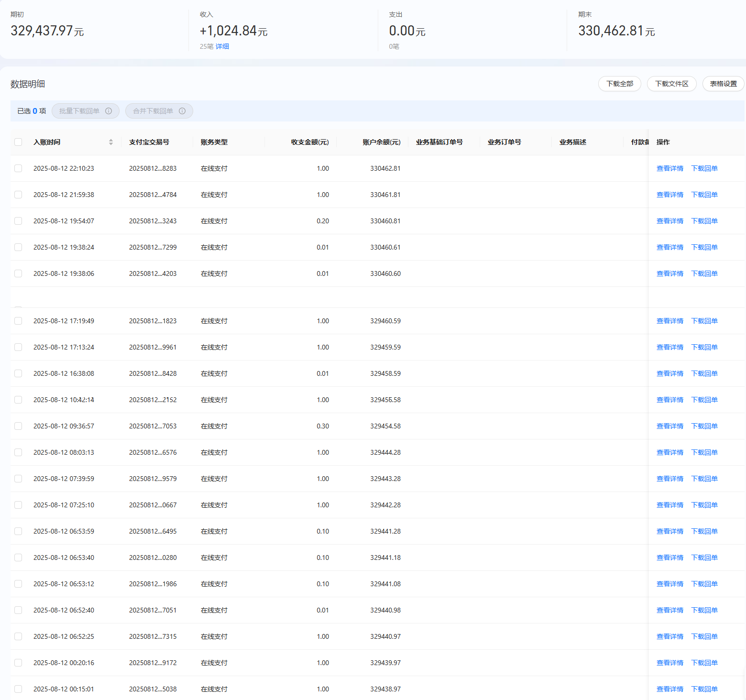View details for transaction 20250812...1986
This screenshot has width=746, height=700.
(x=670, y=584)
